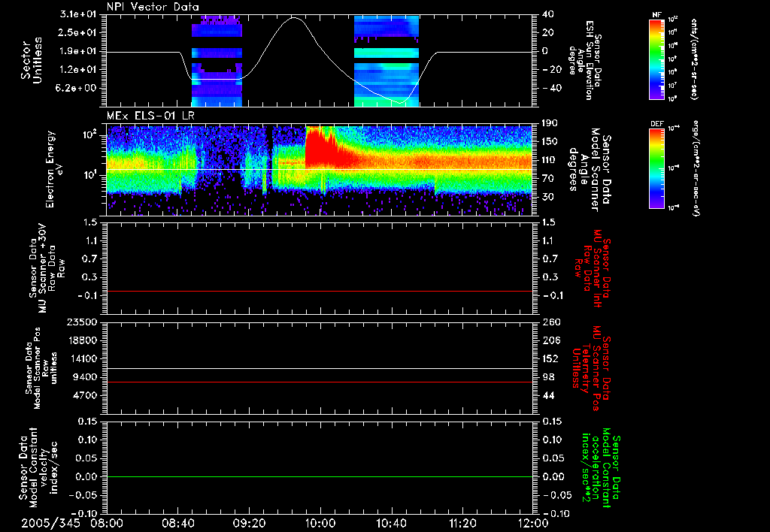Click the 70 scanner angle tick label
Image resolution: width=770 pixels, height=532 pixels.
click(x=550, y=178)
